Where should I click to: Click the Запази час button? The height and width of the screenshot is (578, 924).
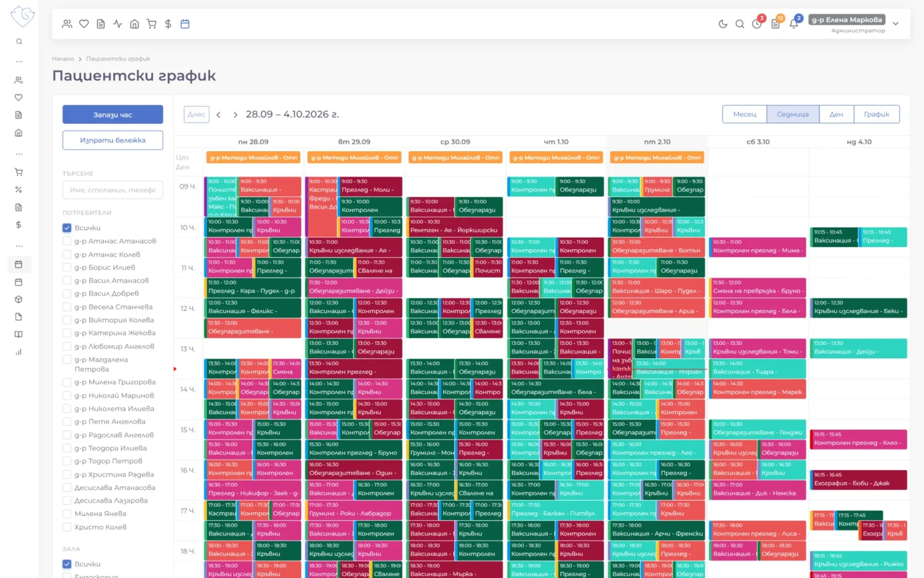tap(112, 114)
